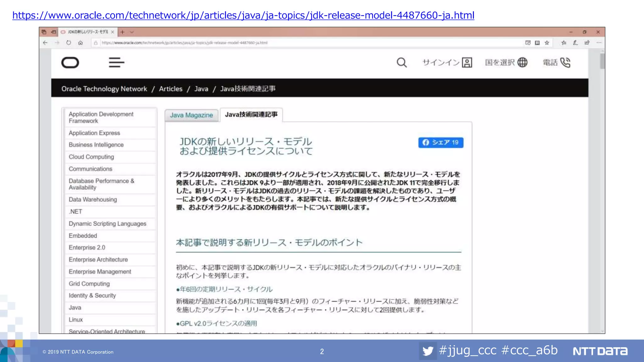Click the 年6回の定期リリース・サイクル bullet
This screenshot has height=362, width=644.
pyautogui.click(x=224, y=289)
